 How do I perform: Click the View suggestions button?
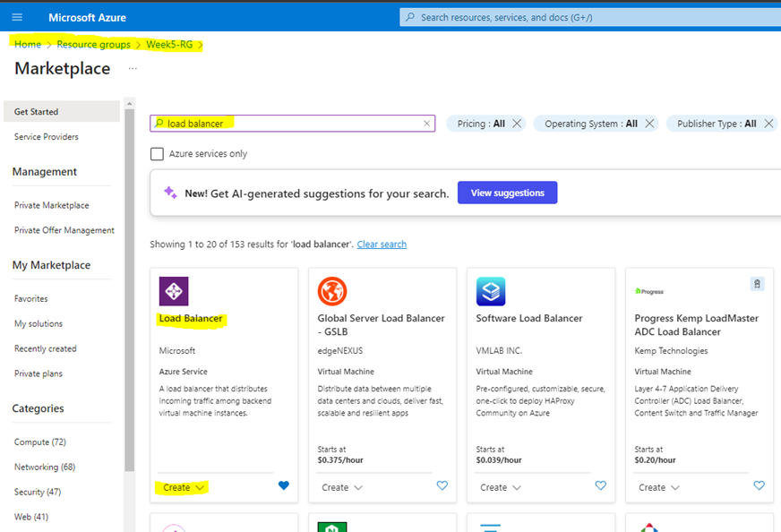[507, 193]
